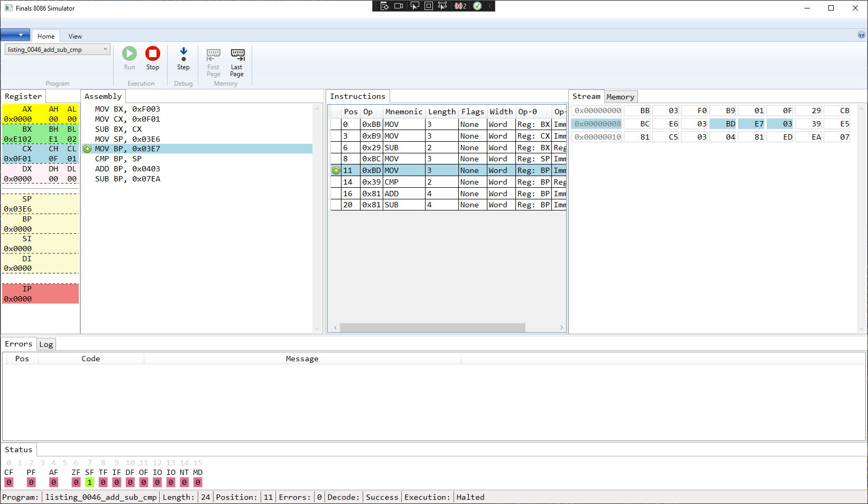The width and height of the screenshot is (868, 504).
Task: Click the Step debug button
Action: coord(183,58)
